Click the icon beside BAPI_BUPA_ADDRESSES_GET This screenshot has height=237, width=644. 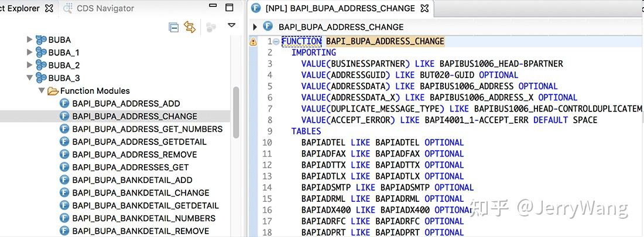point(64,167)
